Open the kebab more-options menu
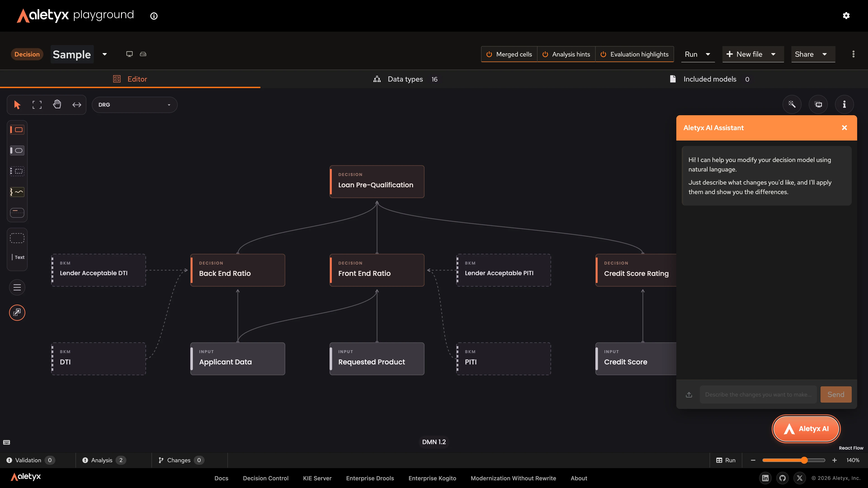The height and width of the screenshot is (488, 868). tap(854, 54)
